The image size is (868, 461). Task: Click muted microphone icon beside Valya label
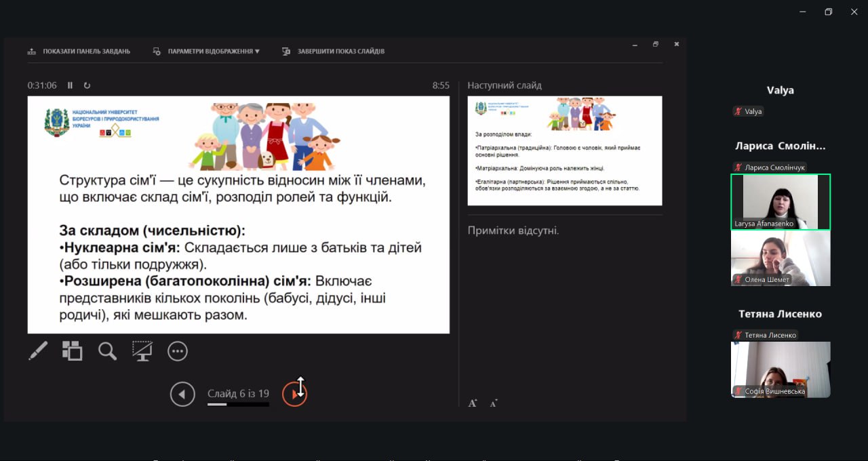click(x=738, y=111)
